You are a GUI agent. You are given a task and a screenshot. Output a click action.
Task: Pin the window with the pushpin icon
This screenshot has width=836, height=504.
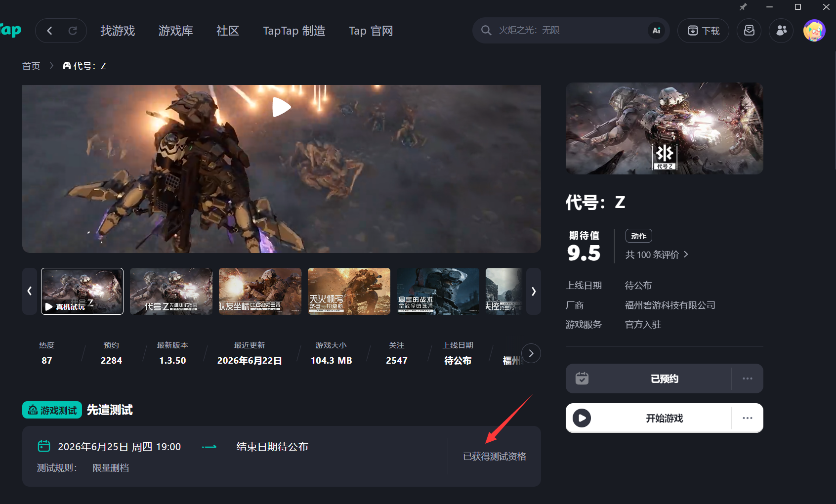pyautogui.click(x=743, y=7)
